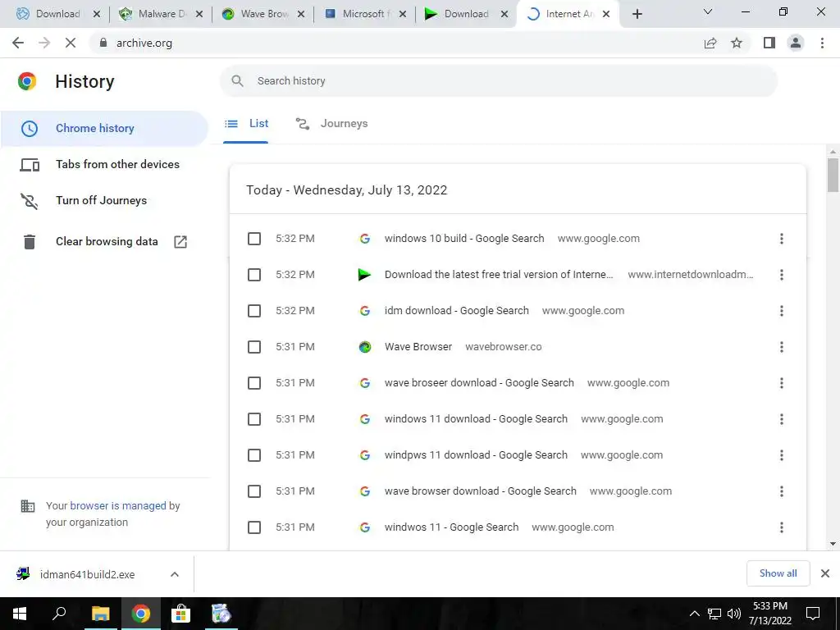Image resolution: width=840 pixels, height=630 pixels.
Task: Close the Internet Archive tab
Action: pos(606,14)
